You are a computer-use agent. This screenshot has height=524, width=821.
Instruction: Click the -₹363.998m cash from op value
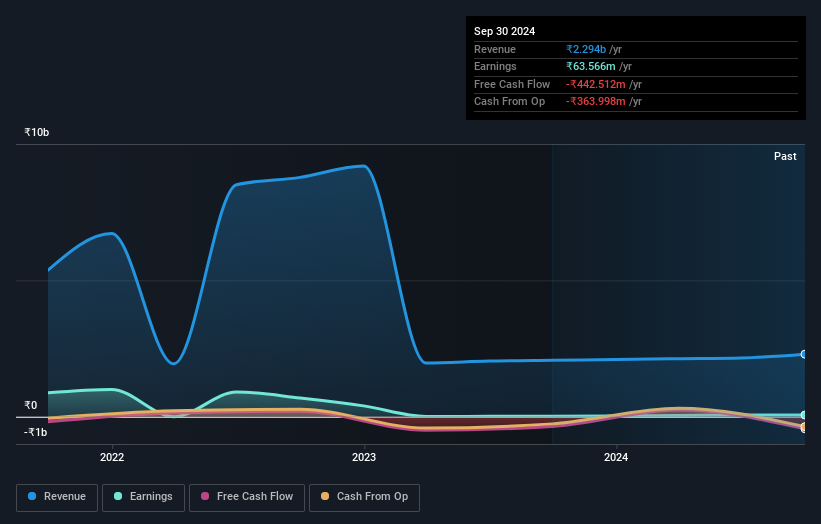pyautogui.click(x=595, y=102)
